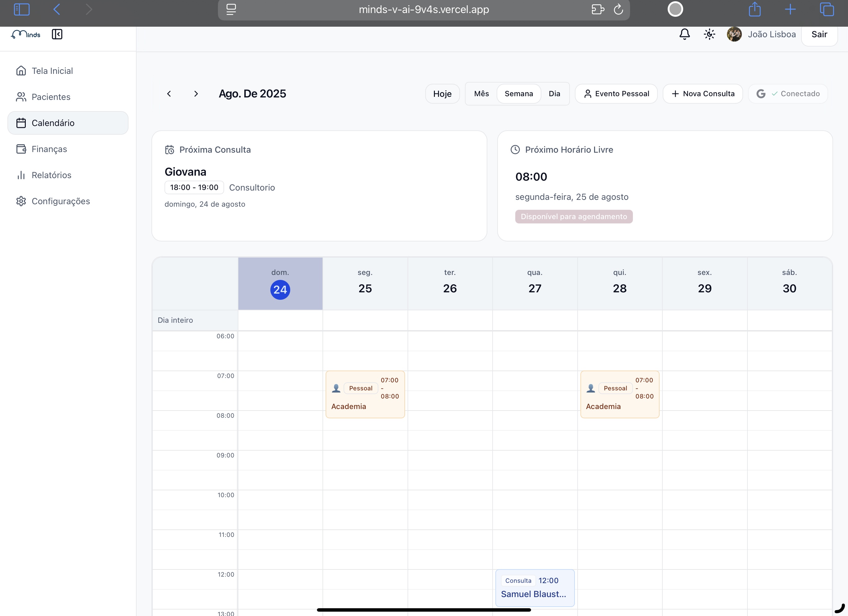Click the Pessoal tag on Monday's event
Image resolution: width=848 pixels, height=616 pixels.
tap(360, 388)
